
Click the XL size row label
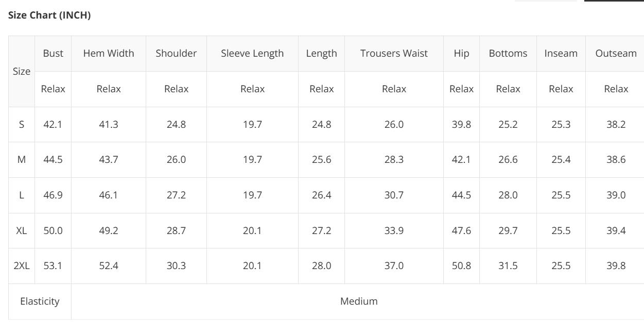point(22,230)
